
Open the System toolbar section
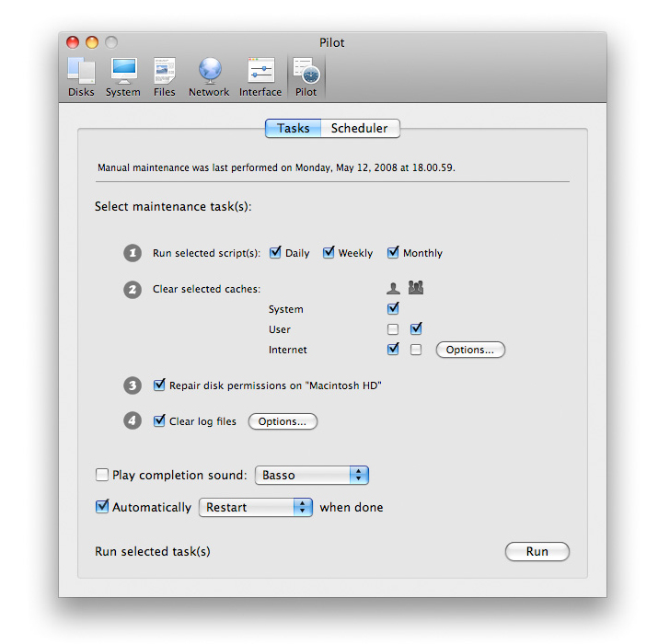click(x=123, y=77)
